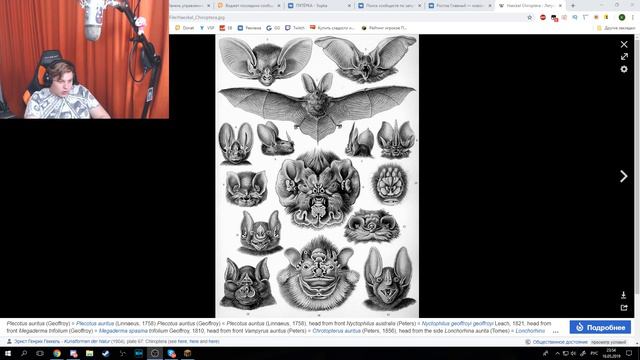Click the просмотр условий link
This screenshot has height=360, width=640.
[x=608, y=342]
